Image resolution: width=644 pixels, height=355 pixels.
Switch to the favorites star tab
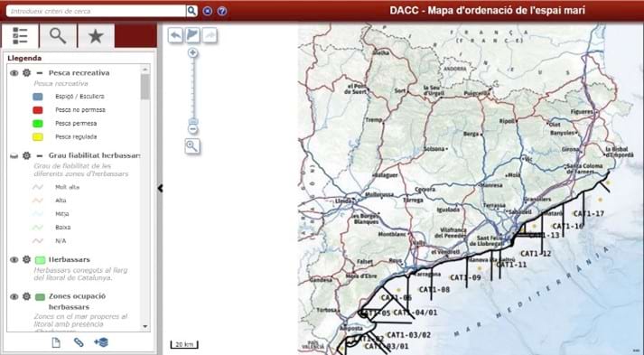tap(96, 36)
